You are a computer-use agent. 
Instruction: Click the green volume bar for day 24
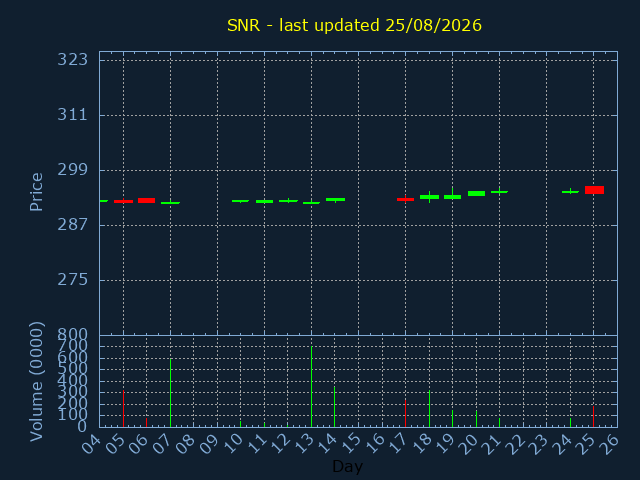(570, 422)
